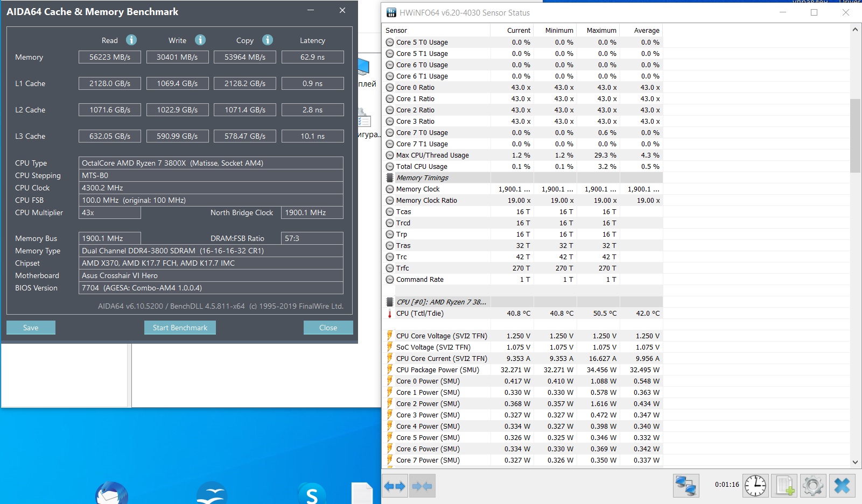Viewport: 862px width, 504px height.
Task: Click the lightning icon beside SoC Voltage
Action: pos(390,347)
